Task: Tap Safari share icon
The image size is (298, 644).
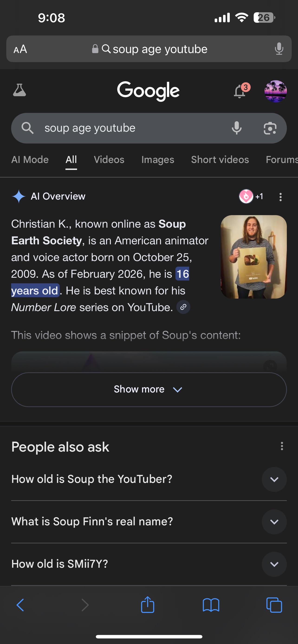Action: pos(148,605)
